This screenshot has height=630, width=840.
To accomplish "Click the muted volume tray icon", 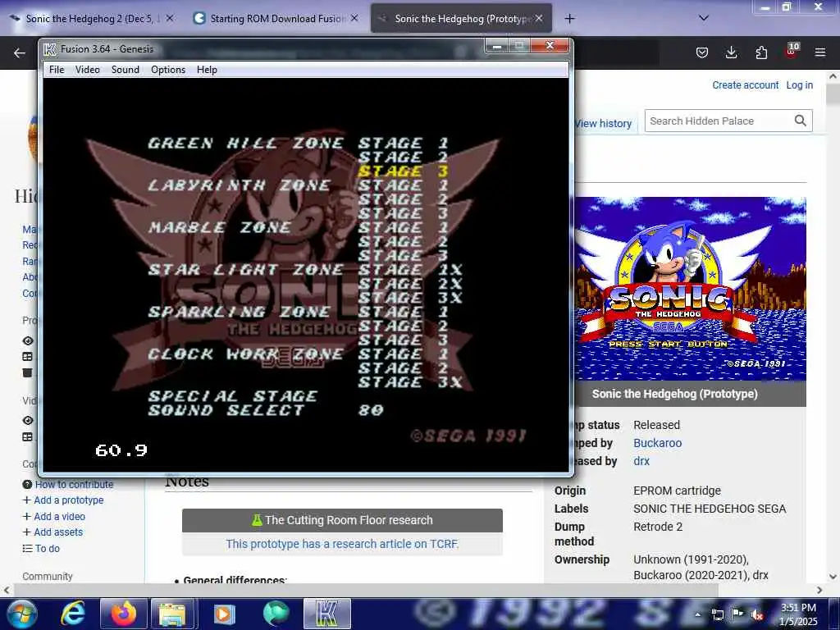I will (757, 615).
